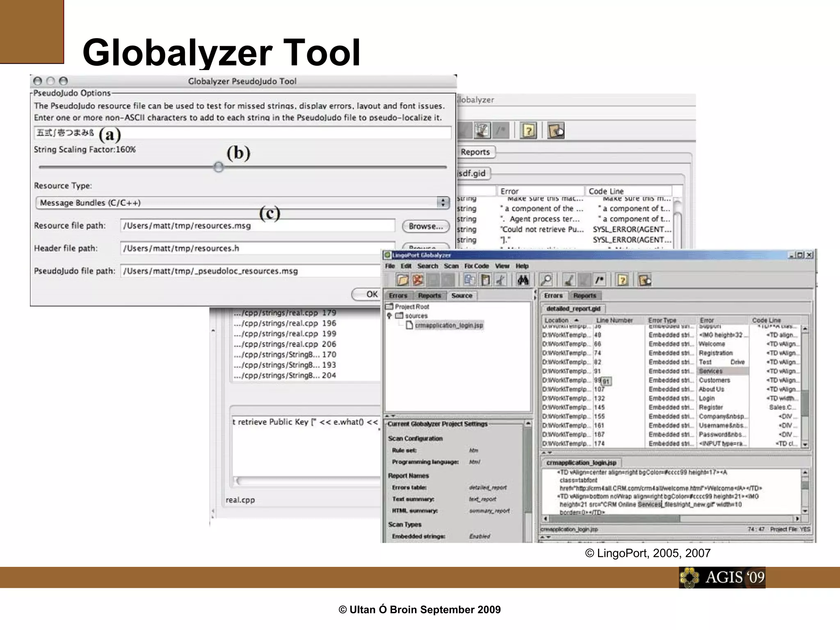The image size is (840, 630).
Task: Click the comment /* icon in LingoPort toolbar
Action: point(599,280)
